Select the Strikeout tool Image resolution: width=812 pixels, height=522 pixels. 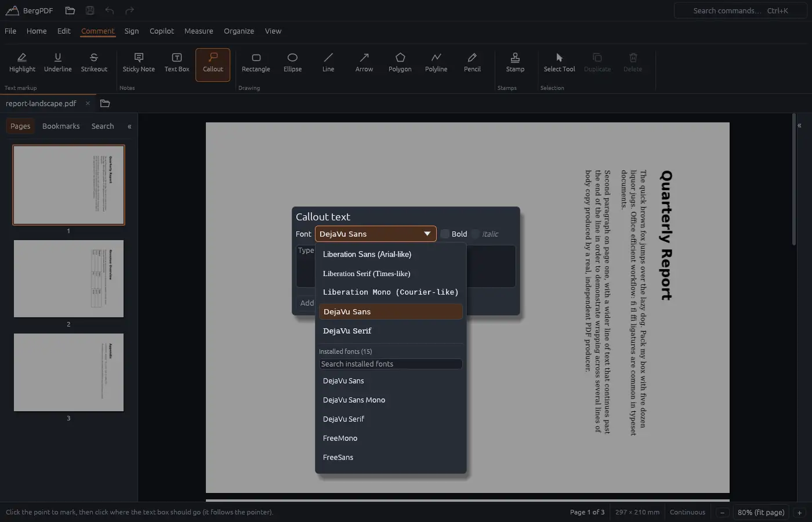(x=94, y=64)
